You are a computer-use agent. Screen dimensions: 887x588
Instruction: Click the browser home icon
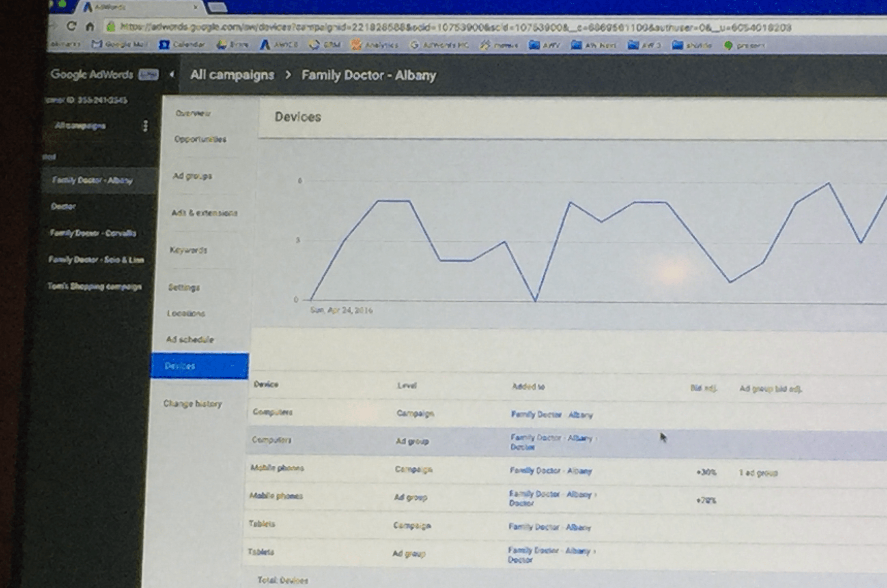tap(90, 27)
